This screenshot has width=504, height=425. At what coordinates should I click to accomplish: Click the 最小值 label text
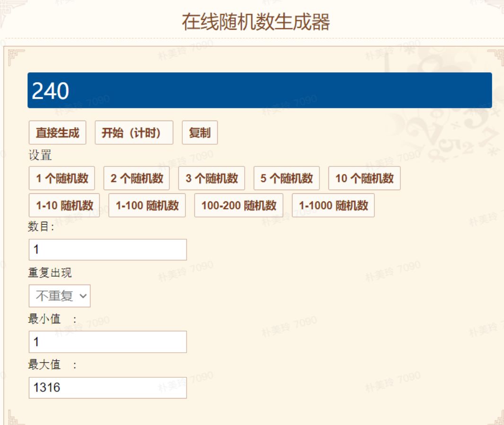(44, 319)
